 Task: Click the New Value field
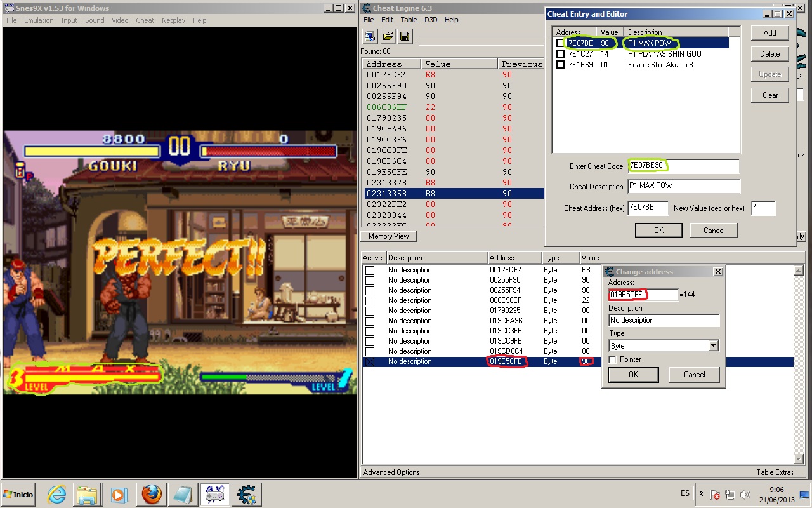(x=763, y=208)
